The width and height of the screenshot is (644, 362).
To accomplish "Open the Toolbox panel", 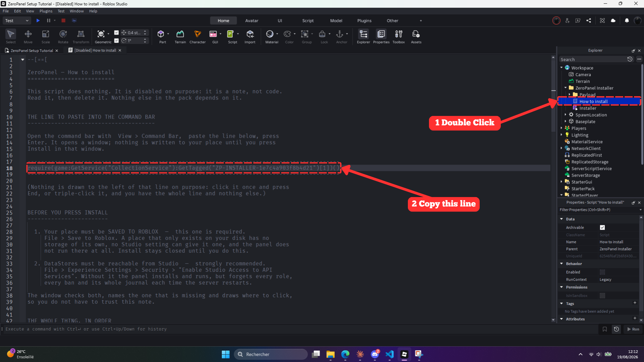I will (398, 36).
